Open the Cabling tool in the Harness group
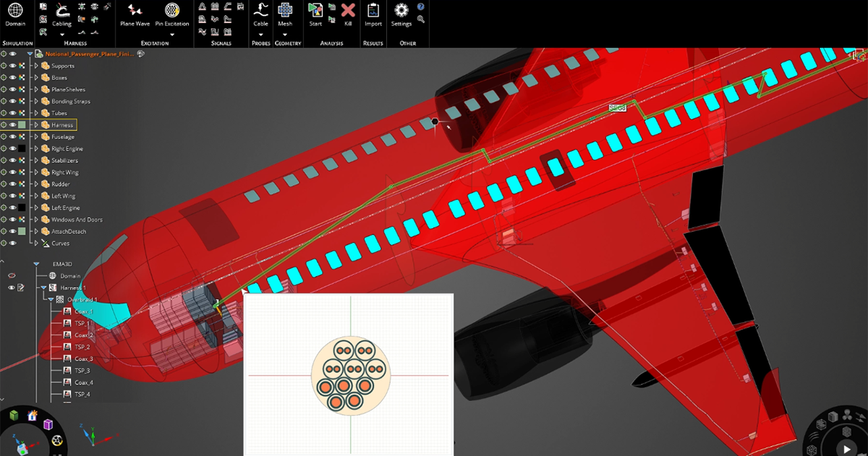This screenshot has height=456, width=868. (x=61, y=16)
